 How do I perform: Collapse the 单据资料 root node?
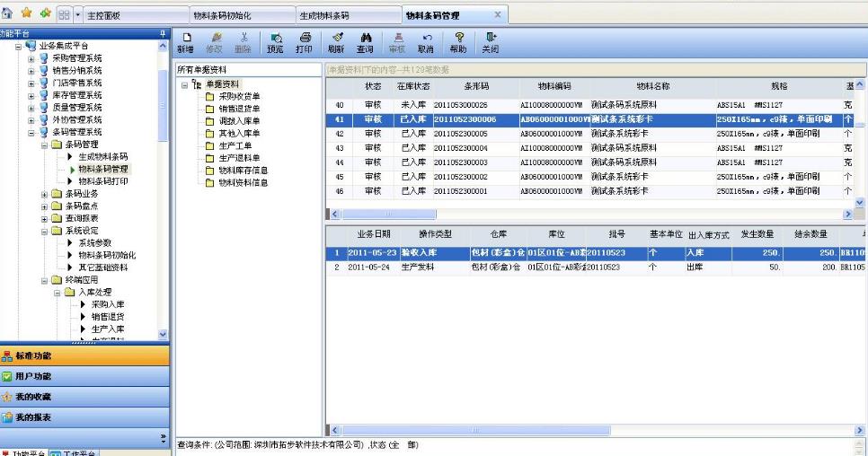pyautogui.click(x=185, y=85)
